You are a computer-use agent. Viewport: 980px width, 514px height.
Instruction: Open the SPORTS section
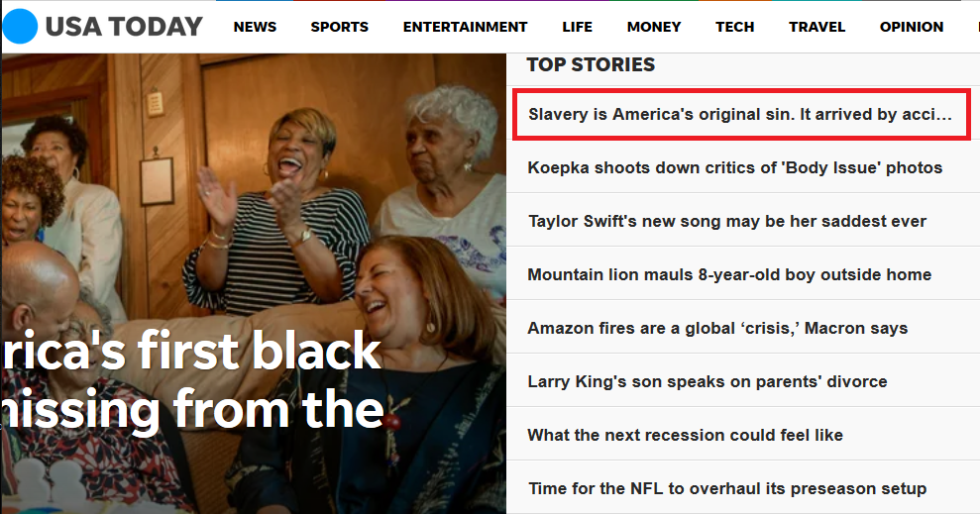[339, 27]
